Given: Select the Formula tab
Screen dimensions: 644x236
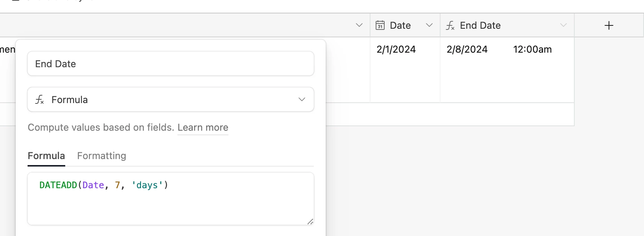Looking at the screenshot, I should coord(46,156).
